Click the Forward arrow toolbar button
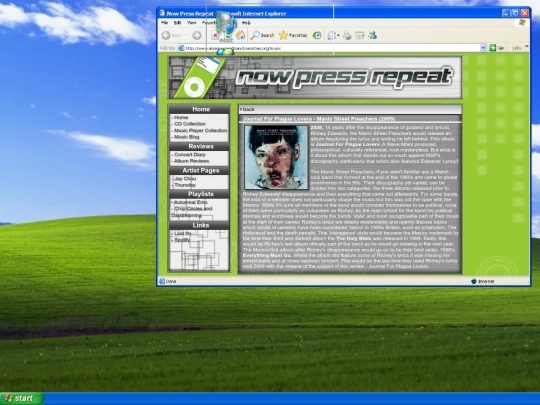 [x=197, y=35]
